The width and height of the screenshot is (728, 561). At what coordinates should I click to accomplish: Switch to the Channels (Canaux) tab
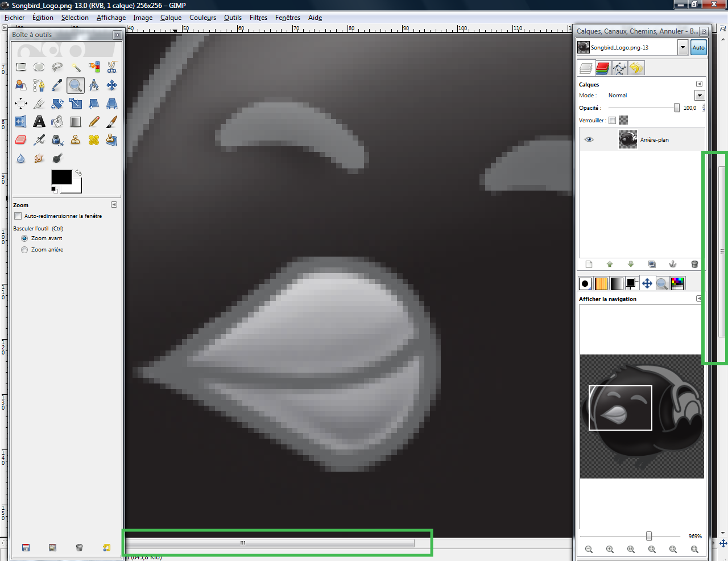603,68
